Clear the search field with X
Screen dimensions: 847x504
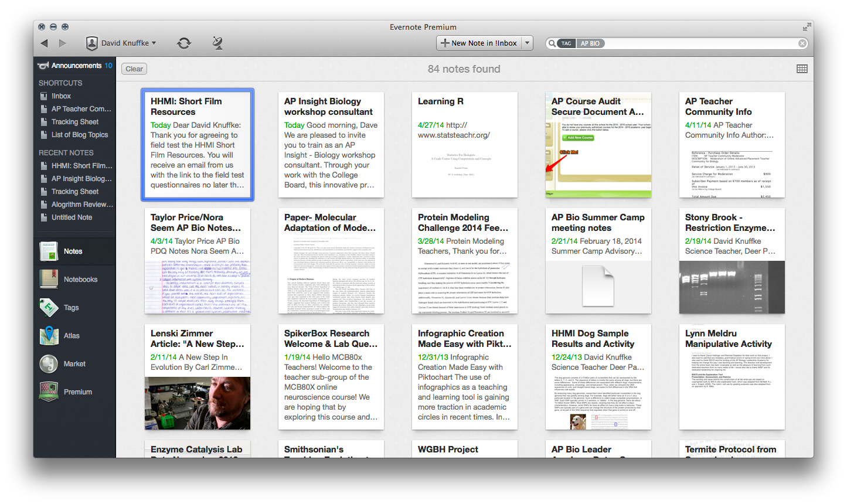coord(802,43)
